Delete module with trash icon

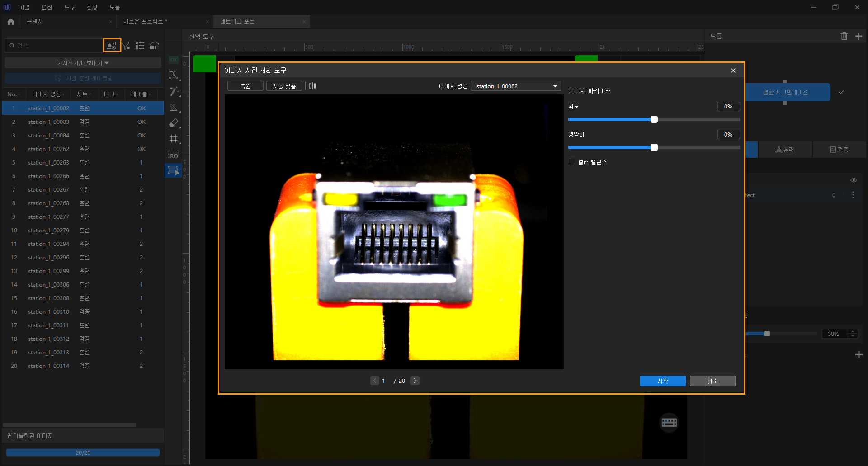pyautogui.click(x=844, y=36)
